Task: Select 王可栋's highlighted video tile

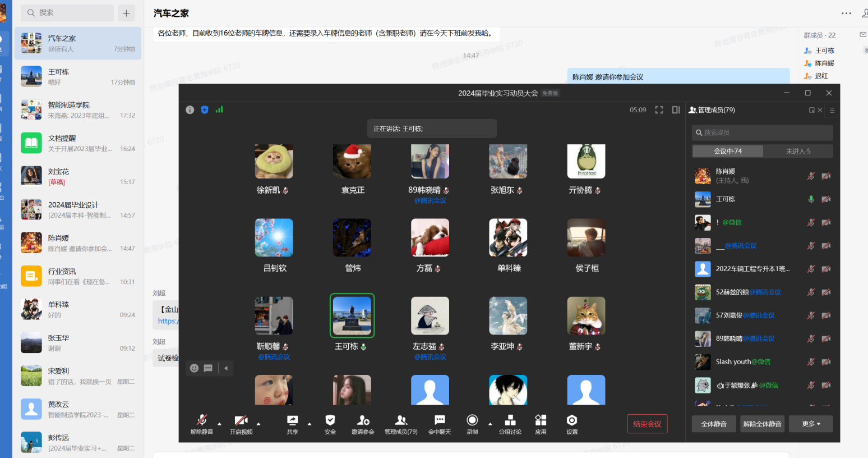Action: (352, 315)
